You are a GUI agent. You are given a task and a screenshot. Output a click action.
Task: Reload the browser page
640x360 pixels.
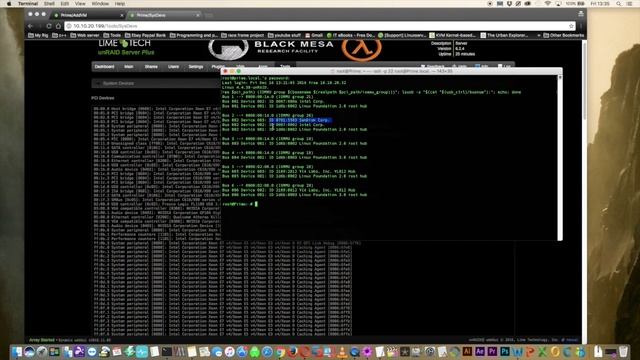coord(49,26)
